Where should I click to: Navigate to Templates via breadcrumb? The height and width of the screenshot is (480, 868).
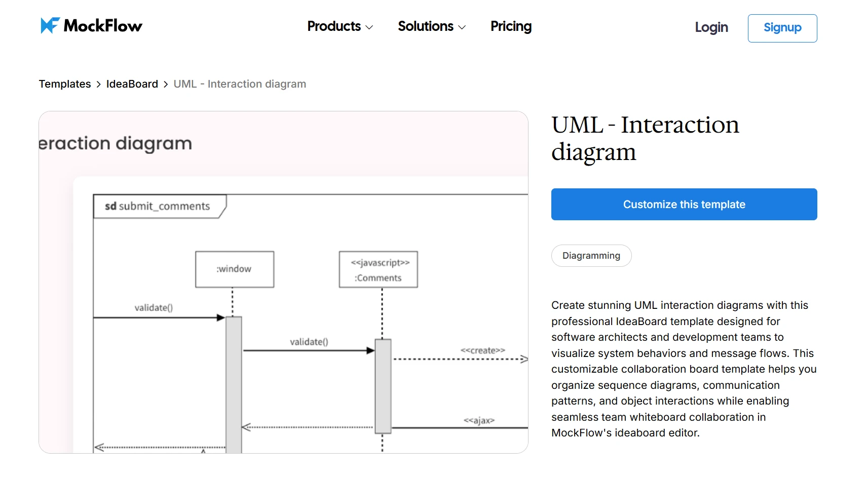pos(64,84)
